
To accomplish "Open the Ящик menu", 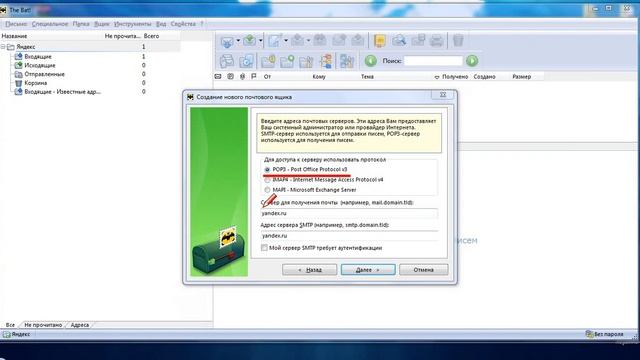I will pyautogui.click(x=102, y=24).
